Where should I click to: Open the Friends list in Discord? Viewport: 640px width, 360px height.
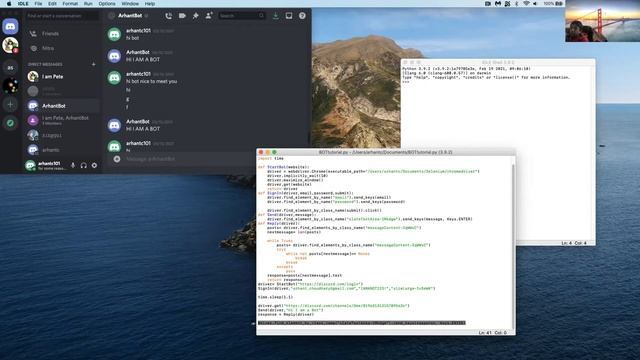[61, 33]
